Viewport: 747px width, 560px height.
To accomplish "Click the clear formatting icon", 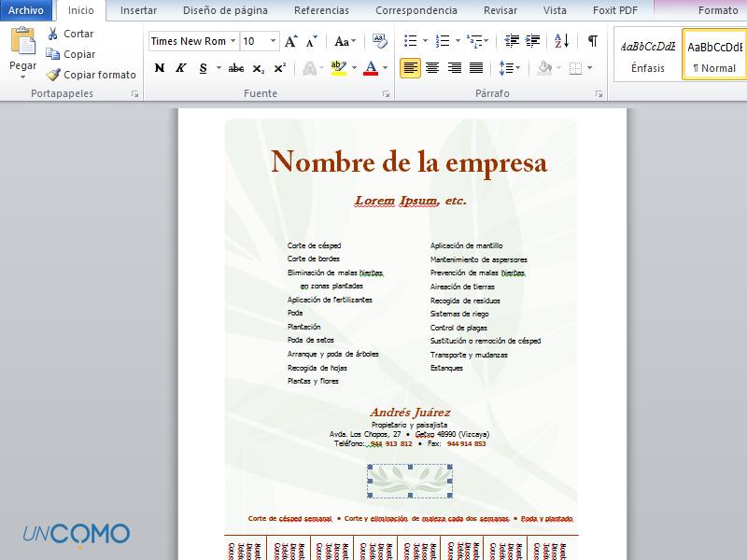I will pyautogui.click(x=379, y=41).
